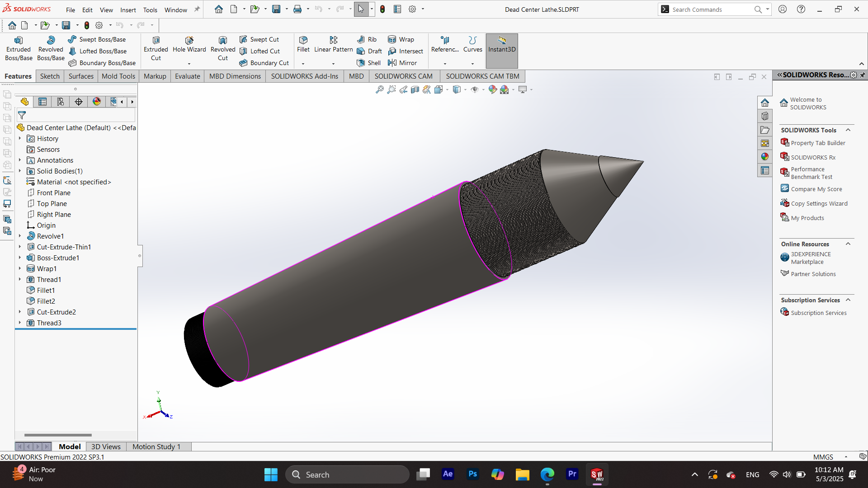Click the Mirror tool
Viewport: 868px width, 488px height.
coord(403,63)
